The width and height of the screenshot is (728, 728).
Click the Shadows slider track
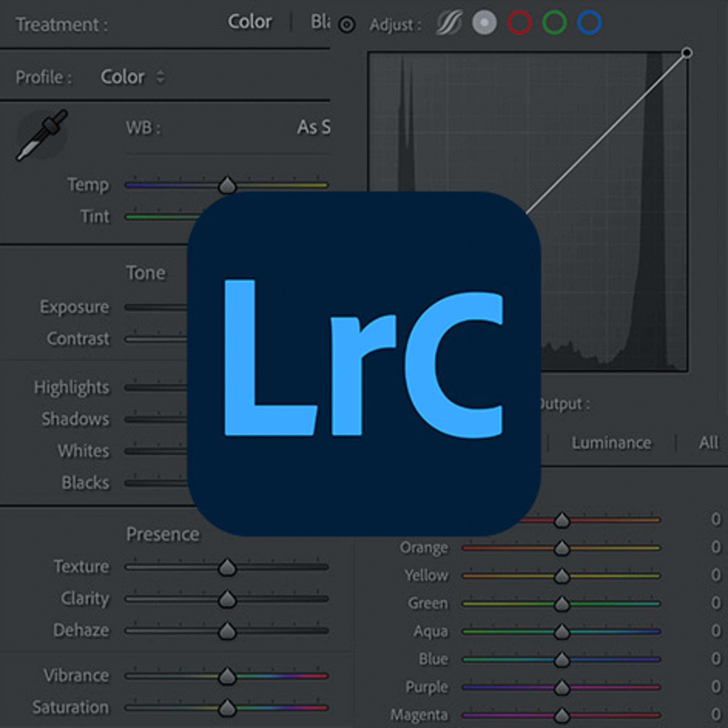[x=157, y=419]
